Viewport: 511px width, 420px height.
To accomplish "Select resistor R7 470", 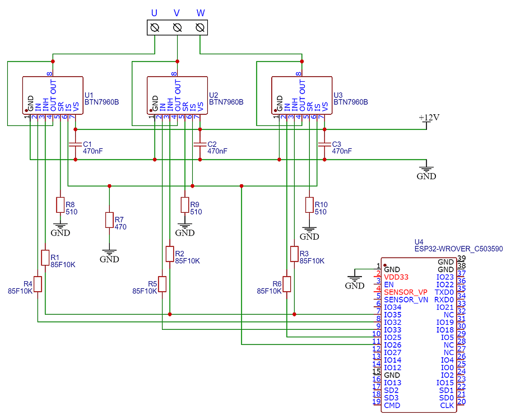I will coord(110,220).
